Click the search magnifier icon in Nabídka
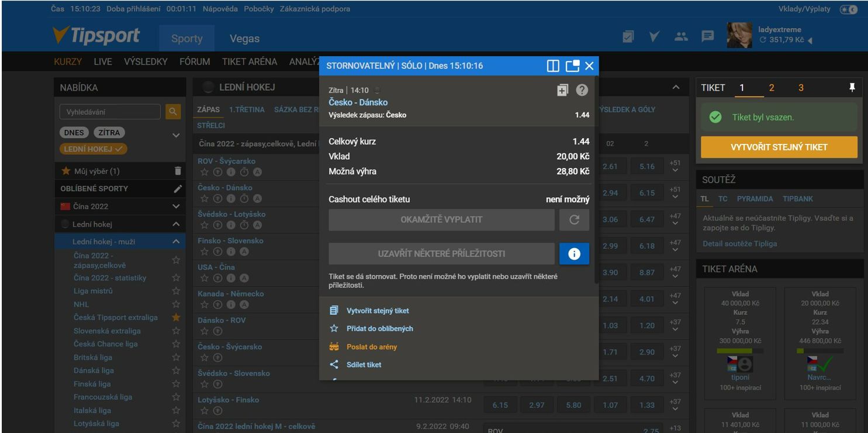This screenshot has width=868, height=433. [172, 112]
